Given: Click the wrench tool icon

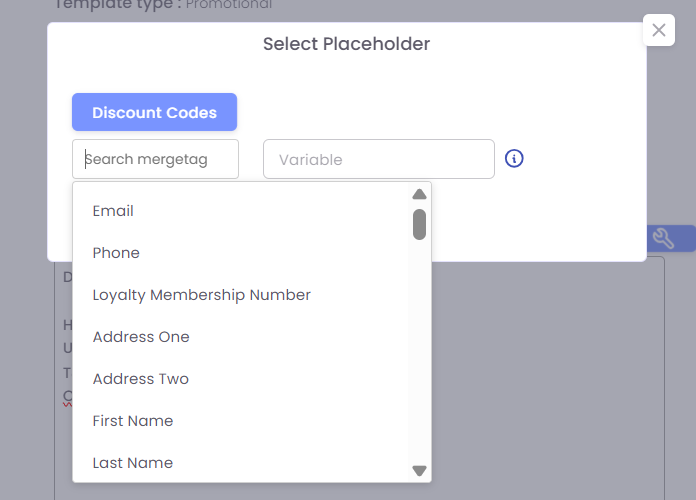Looking at the screenshot, I should coord(662,238).
